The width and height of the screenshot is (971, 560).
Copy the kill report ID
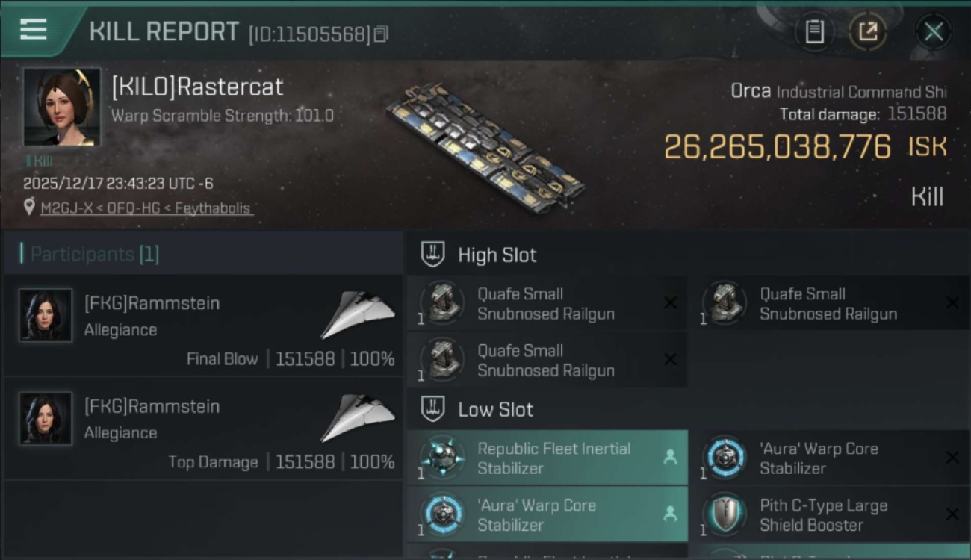382,34
